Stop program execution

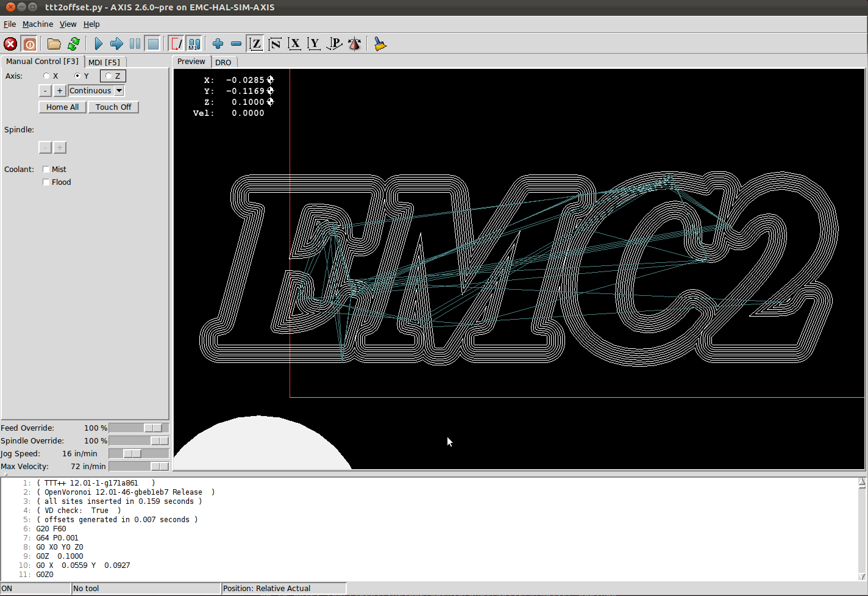153,44
